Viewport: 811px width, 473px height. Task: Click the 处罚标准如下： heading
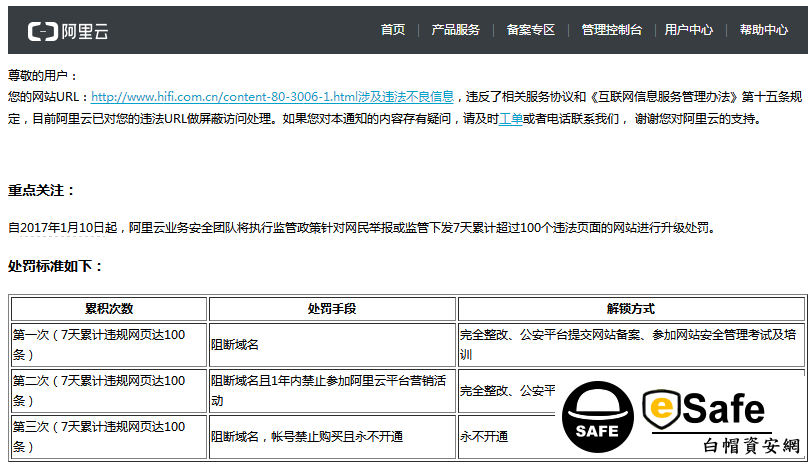[55, 266]
